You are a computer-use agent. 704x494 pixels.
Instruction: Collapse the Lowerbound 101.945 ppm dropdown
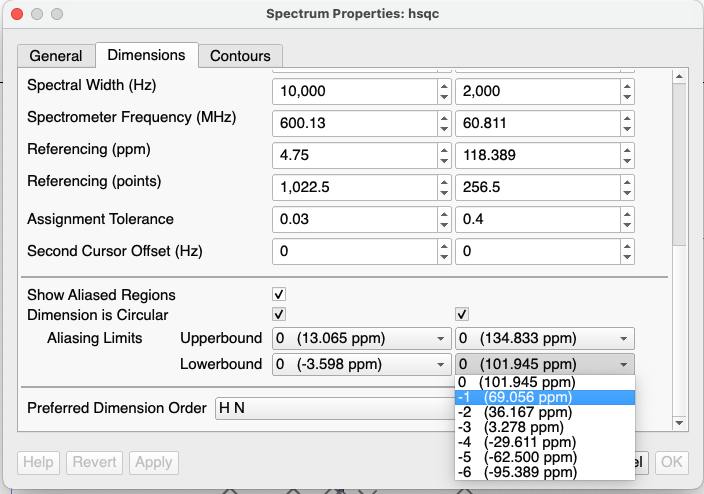[545, 364]
